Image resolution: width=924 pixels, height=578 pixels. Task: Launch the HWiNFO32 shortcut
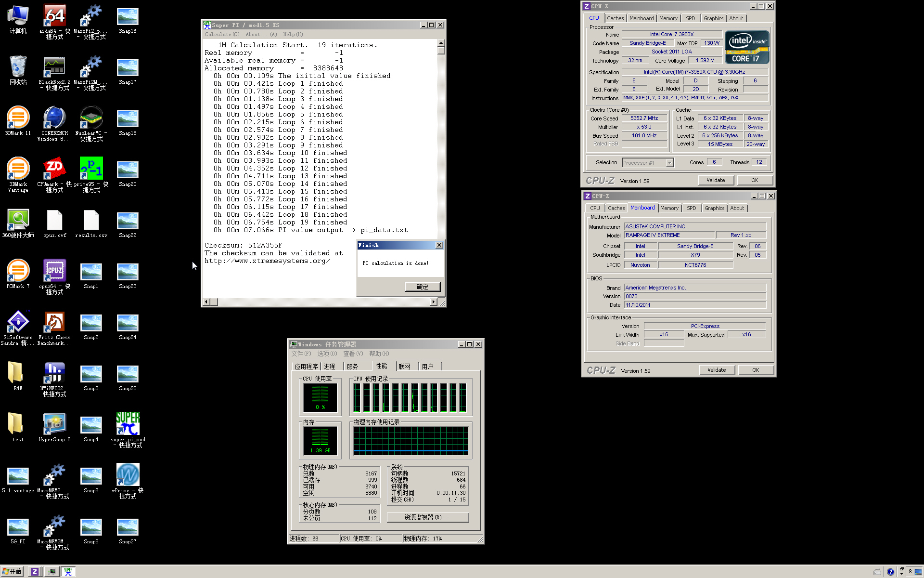(x=54, y=379)
